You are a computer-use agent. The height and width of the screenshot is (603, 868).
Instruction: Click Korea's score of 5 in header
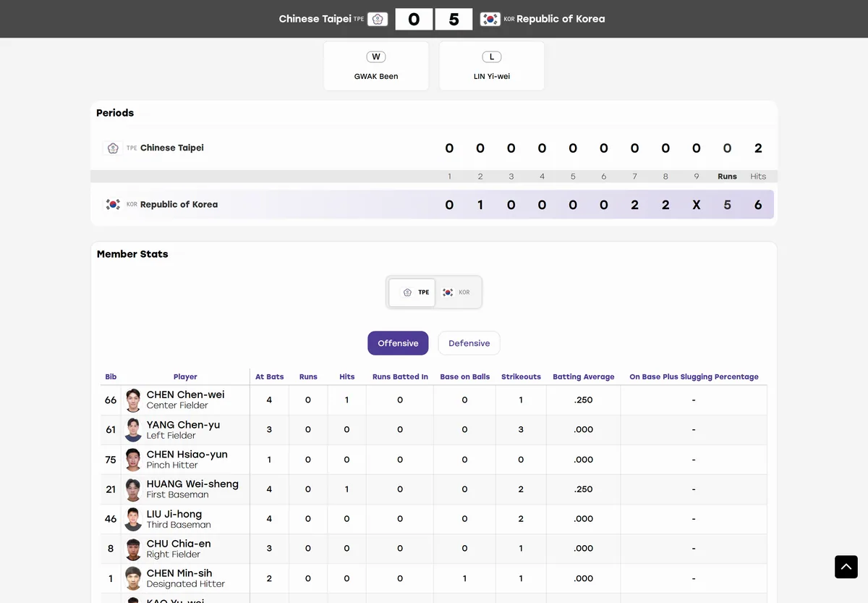pyautogui.click(x=454, y=20)
